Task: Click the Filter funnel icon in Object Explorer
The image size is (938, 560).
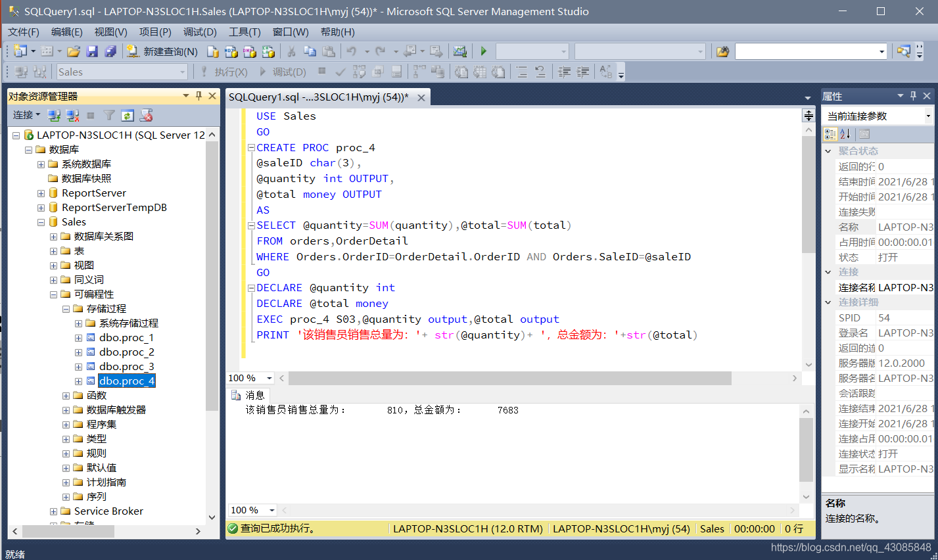Action: (109, 116)
